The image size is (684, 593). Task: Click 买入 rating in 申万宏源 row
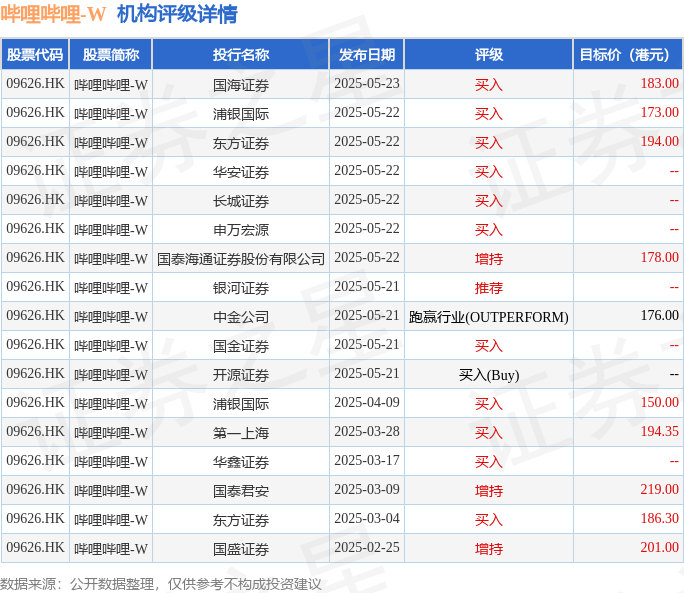[x=489, y=230]
